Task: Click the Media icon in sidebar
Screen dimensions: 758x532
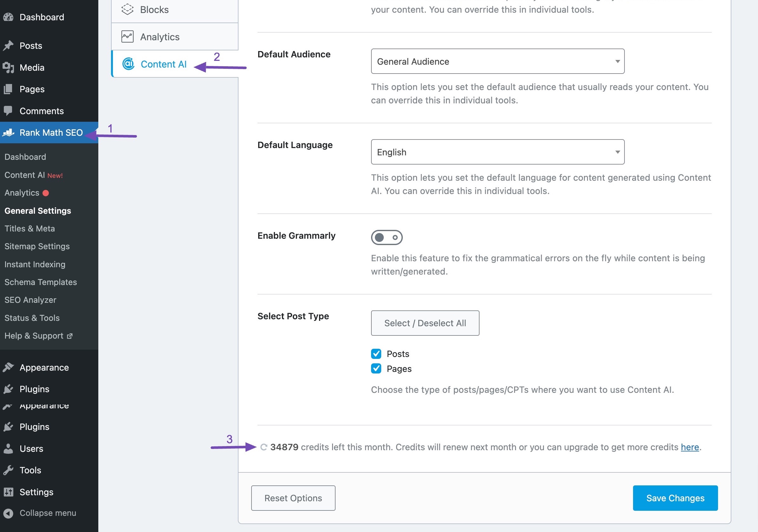Action: pos(8,67)
